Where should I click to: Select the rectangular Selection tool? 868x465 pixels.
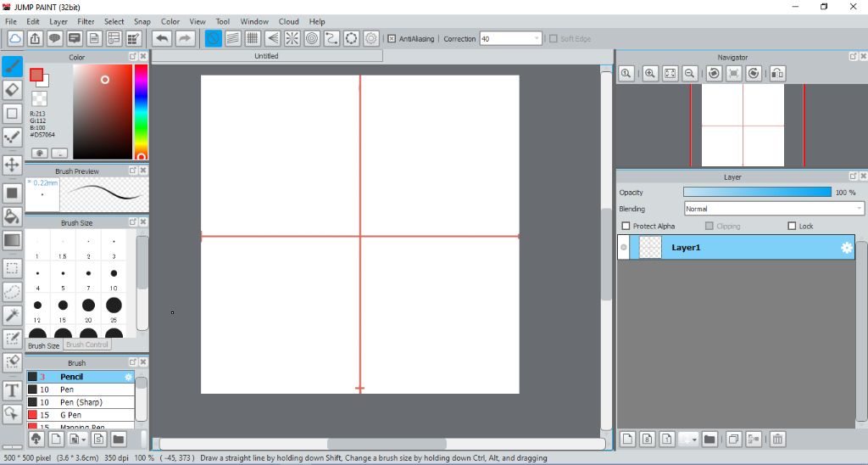(x=12, y=269)
